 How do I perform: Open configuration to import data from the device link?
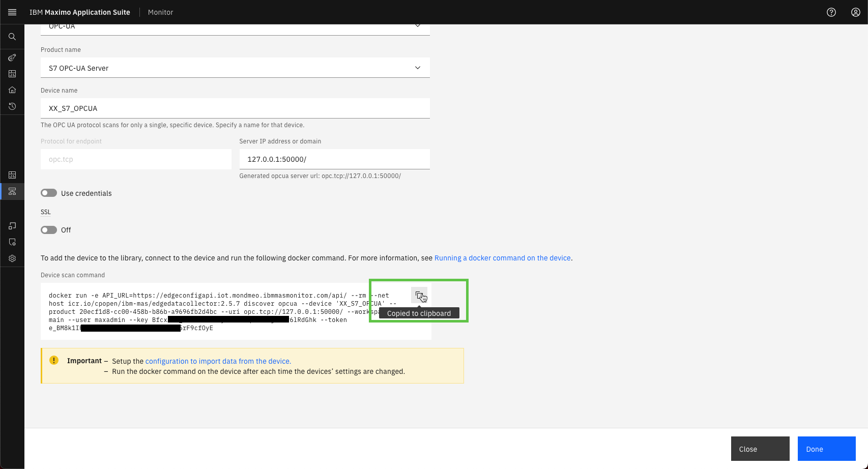[x=218, y=361]
